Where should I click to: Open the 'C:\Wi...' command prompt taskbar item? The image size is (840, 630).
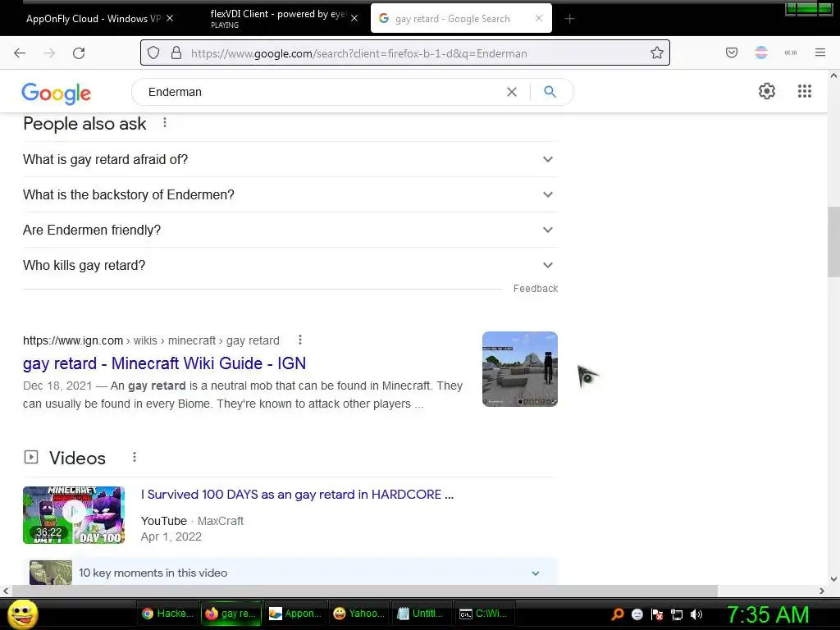pos(485,614)
